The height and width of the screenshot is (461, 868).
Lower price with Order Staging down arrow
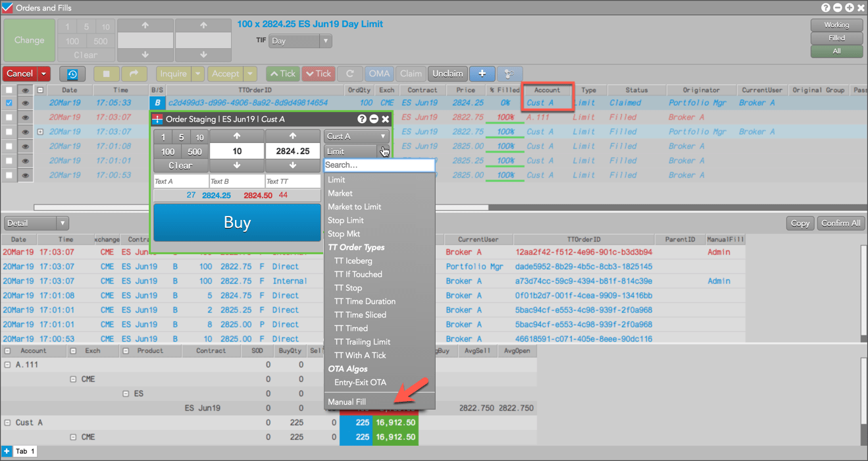click(293, 165)
